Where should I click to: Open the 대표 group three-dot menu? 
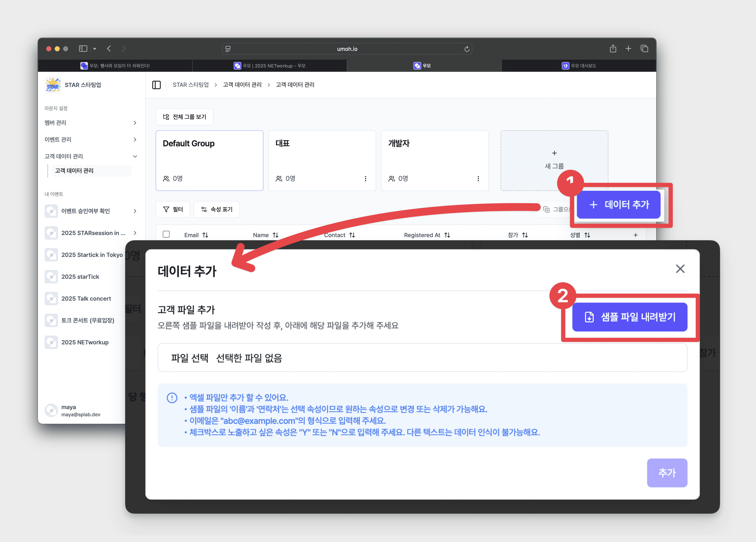tap(365, 178)
